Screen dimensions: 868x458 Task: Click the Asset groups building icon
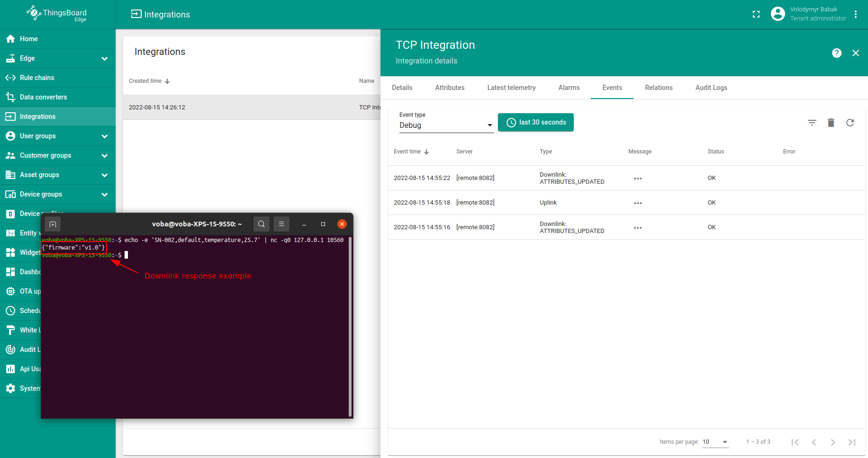click(10, 175)
